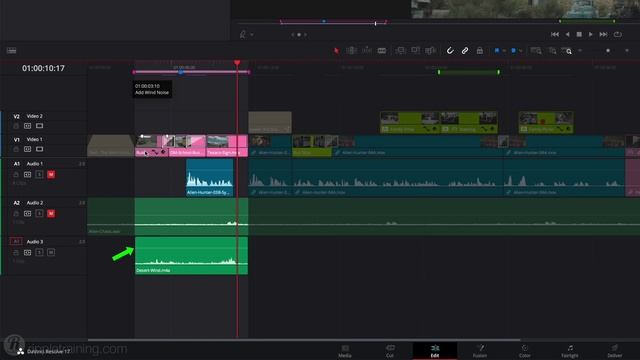
Task: Click the A2 destination label of Audio 2
Action: point(16,203)
